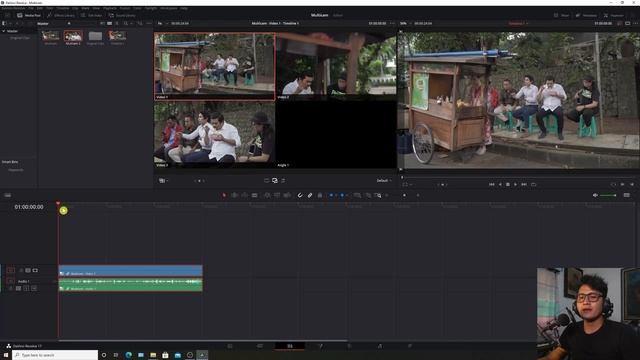Stop timeline playback
The image size is (640, 360).
pyautogui.click(x=508, y=184)
